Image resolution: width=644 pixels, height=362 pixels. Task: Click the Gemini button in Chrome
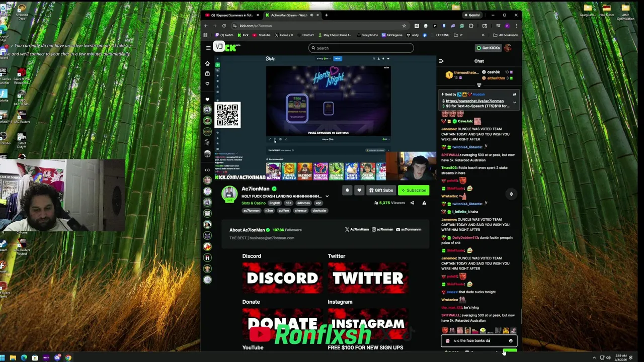click(x=472, y=15)
